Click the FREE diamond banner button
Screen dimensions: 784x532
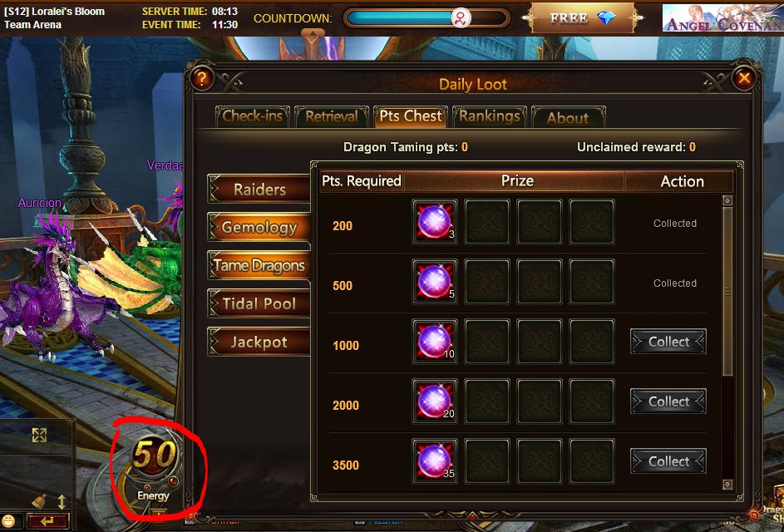tap(583, 18)
